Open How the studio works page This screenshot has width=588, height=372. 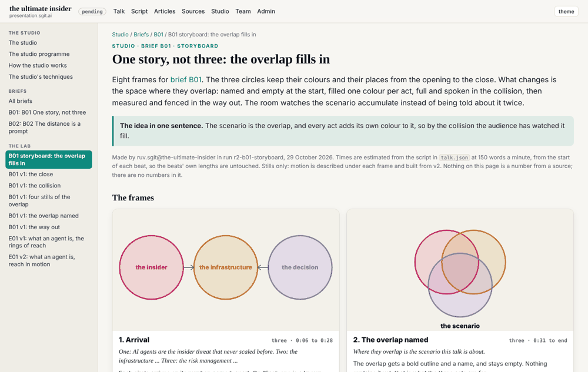pyautogui.click(x=38, y=65)
